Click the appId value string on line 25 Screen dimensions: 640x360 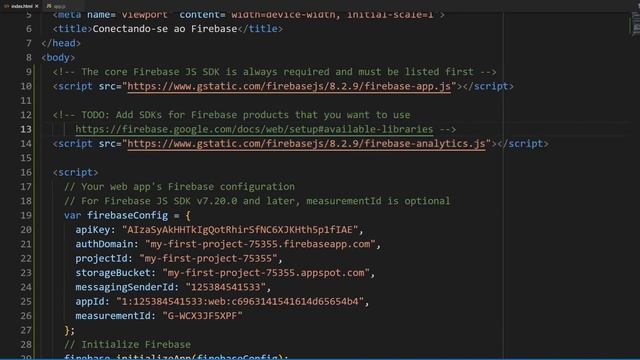[x=240, y=302]
